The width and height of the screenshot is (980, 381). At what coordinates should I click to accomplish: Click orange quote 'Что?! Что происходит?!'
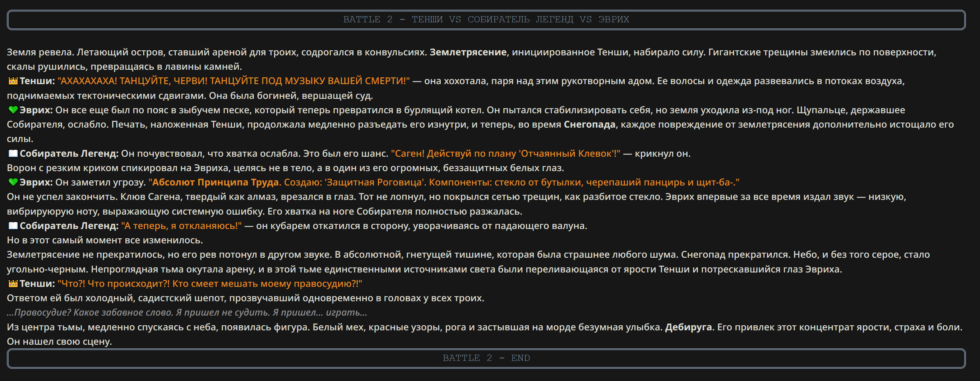(x=210, y=284)
